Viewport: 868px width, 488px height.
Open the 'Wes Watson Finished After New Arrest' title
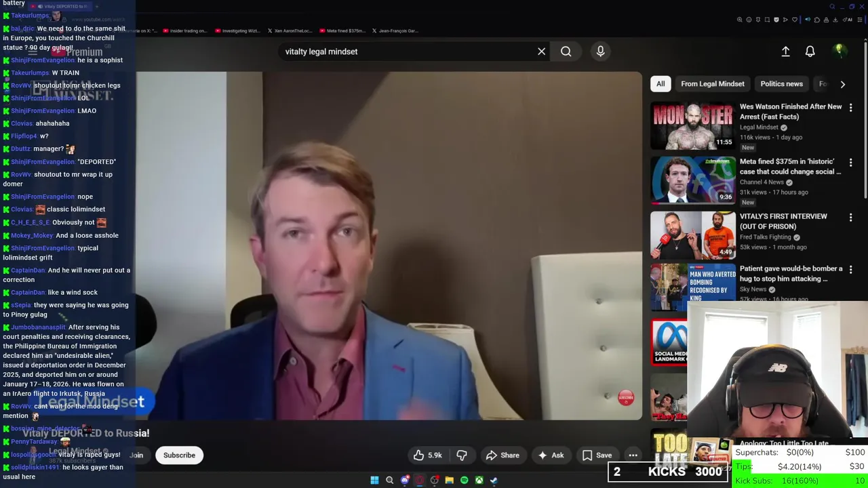pyautogui.click(x=791, y=112)
